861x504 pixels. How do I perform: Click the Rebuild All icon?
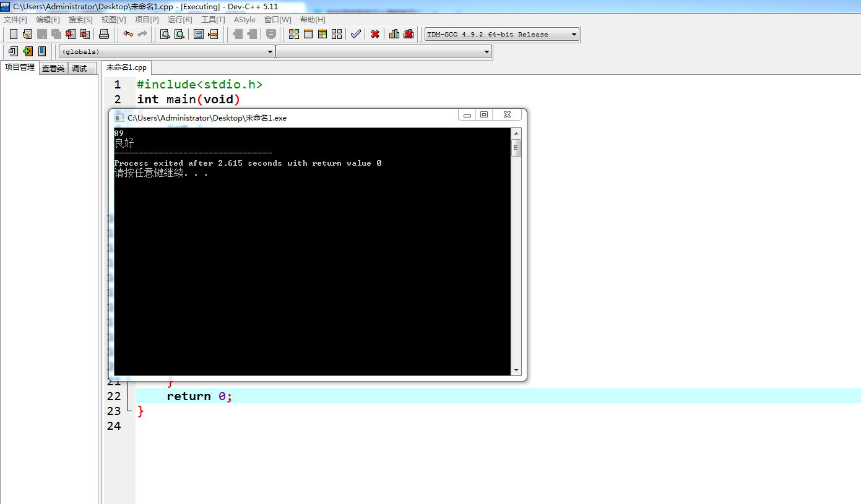(x=337, y=34)
